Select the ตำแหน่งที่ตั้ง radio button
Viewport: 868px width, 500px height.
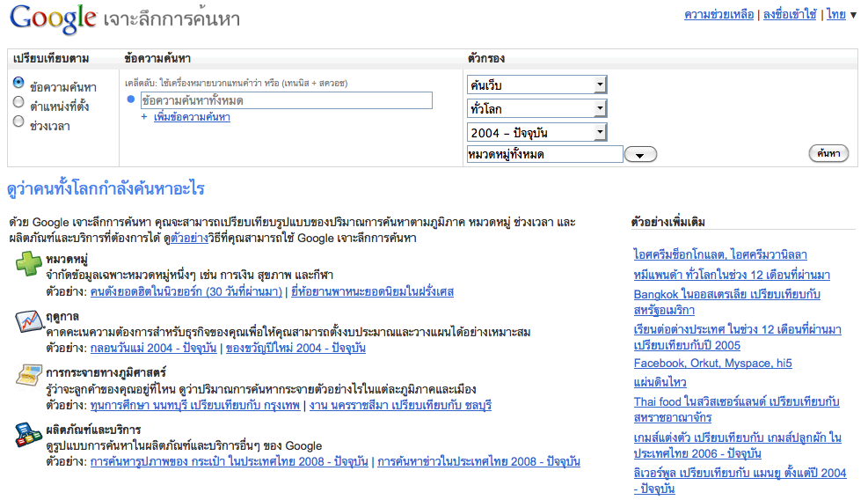[18, 102]
